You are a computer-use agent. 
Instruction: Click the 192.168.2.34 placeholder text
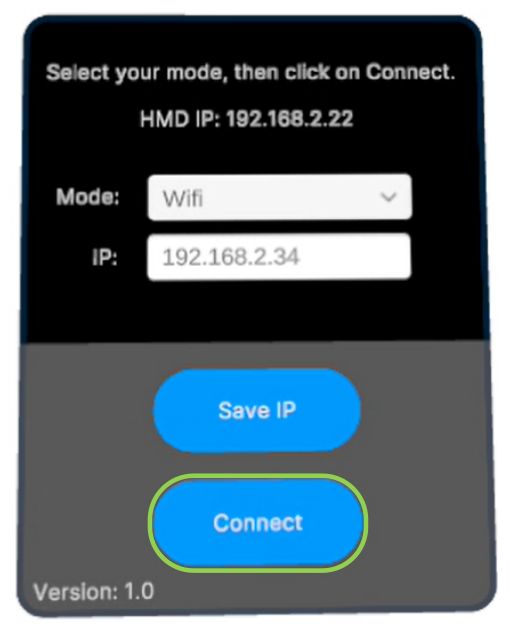tap(231, 257)
